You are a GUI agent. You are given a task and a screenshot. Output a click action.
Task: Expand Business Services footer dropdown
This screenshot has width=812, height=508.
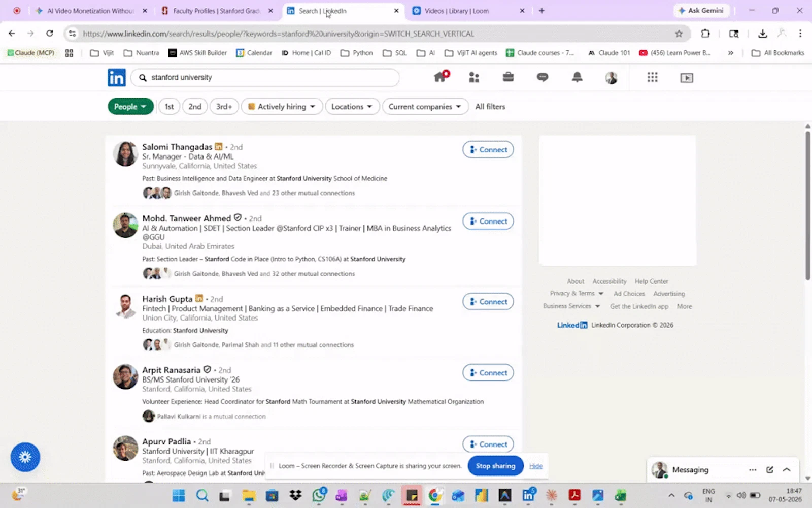pos(571,306)
